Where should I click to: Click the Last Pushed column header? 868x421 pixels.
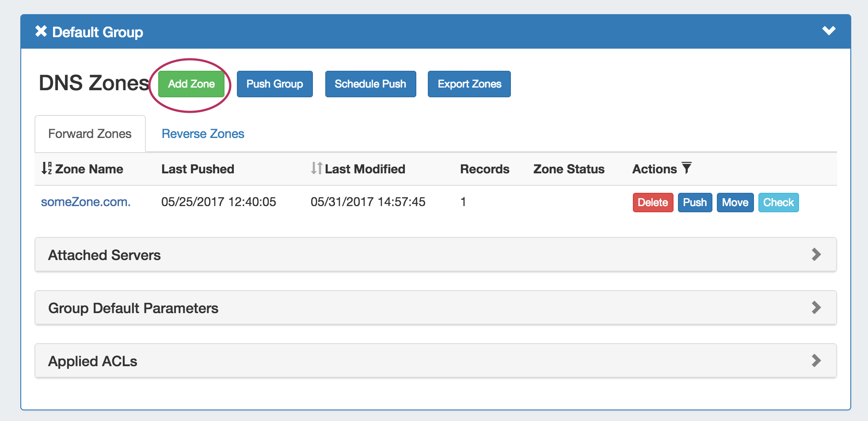click(x=198, y=169)
